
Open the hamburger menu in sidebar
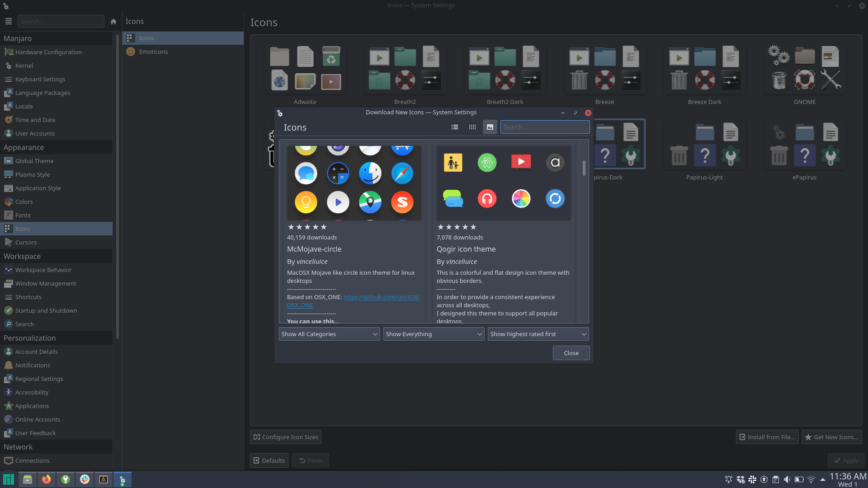tap(9, 22)
